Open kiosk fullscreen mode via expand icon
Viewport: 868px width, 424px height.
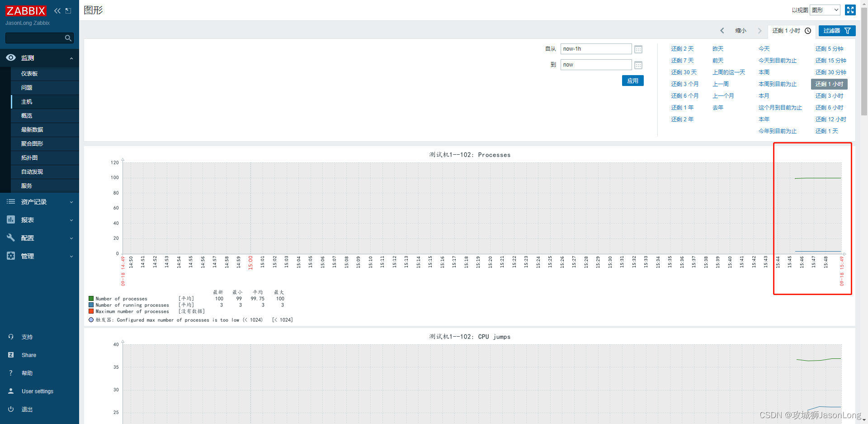click(850, 10)
